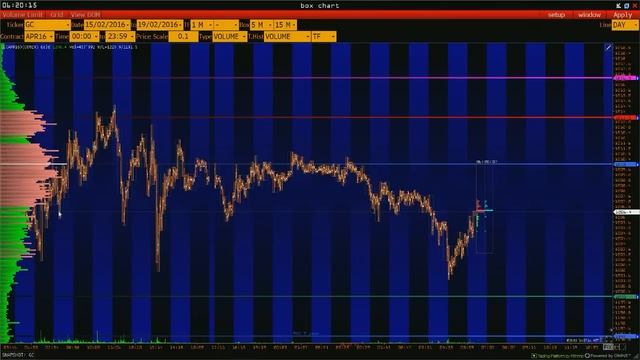The height and width of the screenshot is (360, 640).
Task: Click the Price Scale field 0.1
Action: tap(183, 36)
